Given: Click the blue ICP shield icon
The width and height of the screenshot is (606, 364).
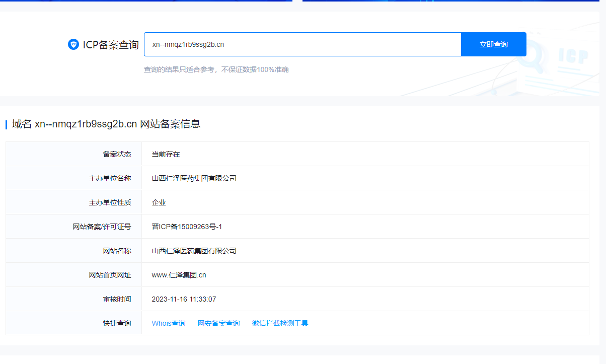Looking at the screenshot, I should tap(73, 44).
